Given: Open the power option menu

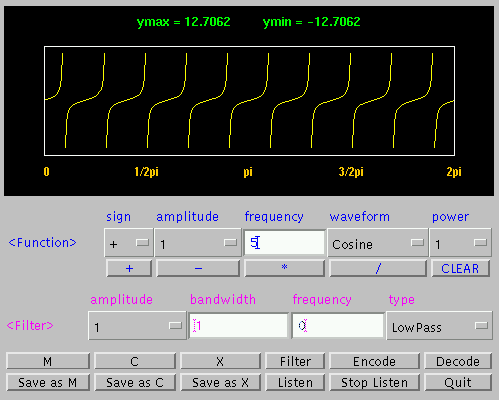Looking at the screenshot, I should pyautogui.click(x=460, y=243).
